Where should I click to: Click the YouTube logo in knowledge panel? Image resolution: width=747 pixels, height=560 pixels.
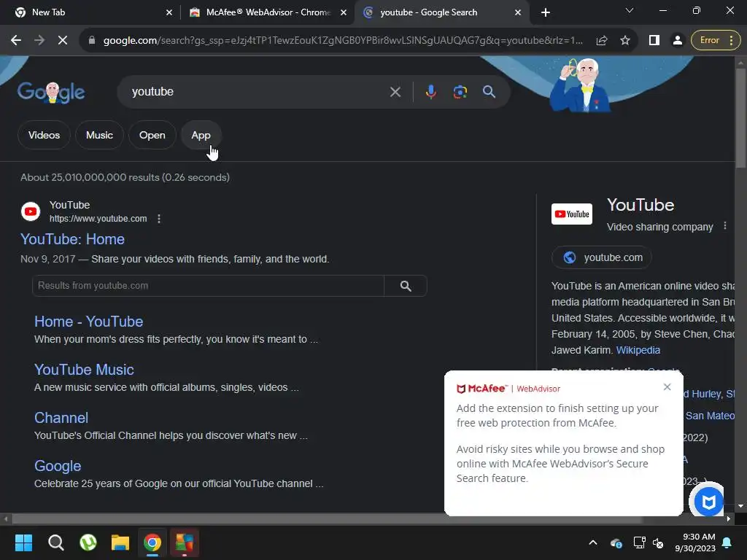[572, 214]
